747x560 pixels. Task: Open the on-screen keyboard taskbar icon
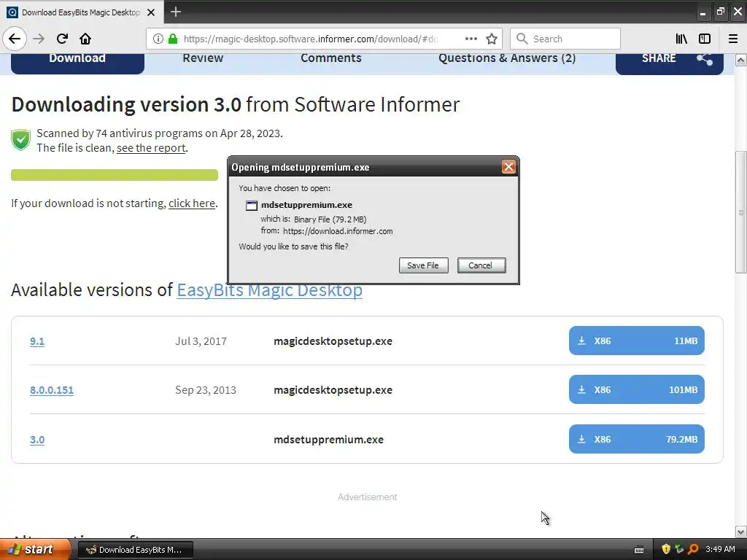point(639,550)
